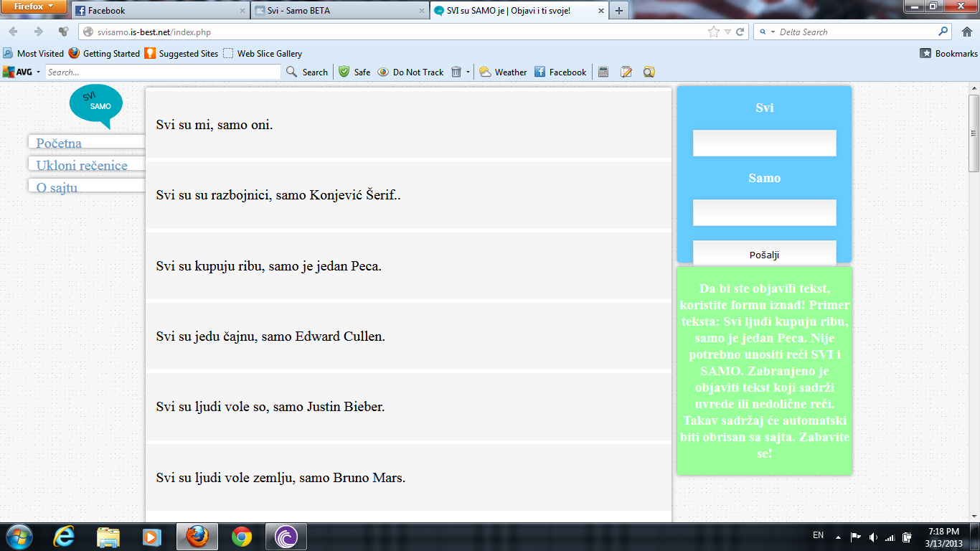
Task: Open the Suggested Sites bookmark
Action: click(x=182, y=53)
